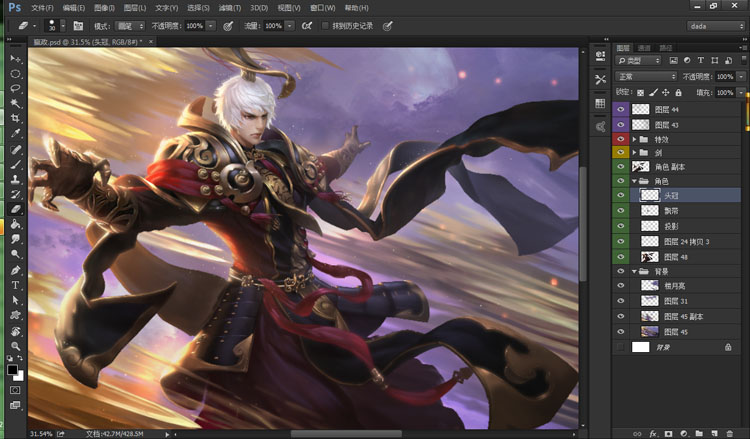
Task: Select the Eraser tool in the toolbox
Action: 15,209
